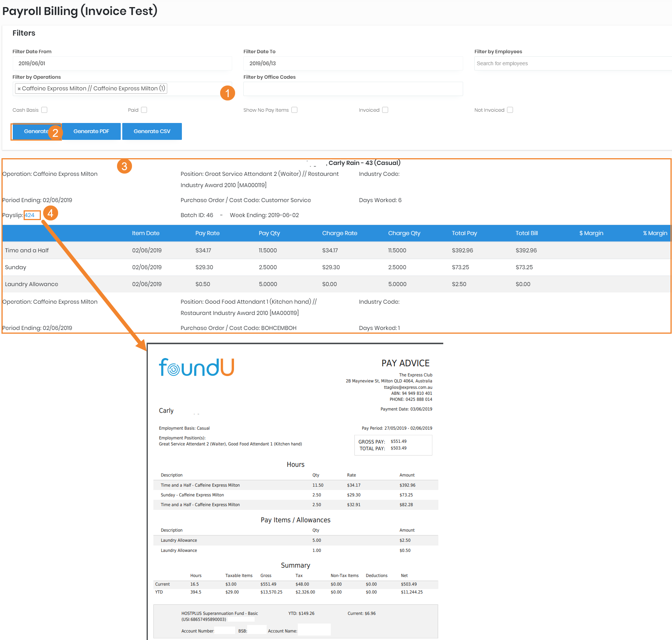The image size is (672, 640).
Task: Enable the Paid checkbox
Action: click(x=144, y=110)
